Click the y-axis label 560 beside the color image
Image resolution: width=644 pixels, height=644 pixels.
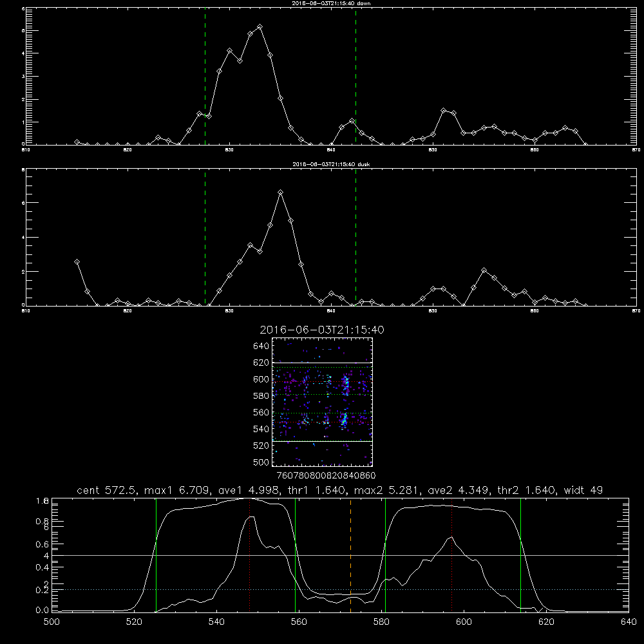[261, 412]
